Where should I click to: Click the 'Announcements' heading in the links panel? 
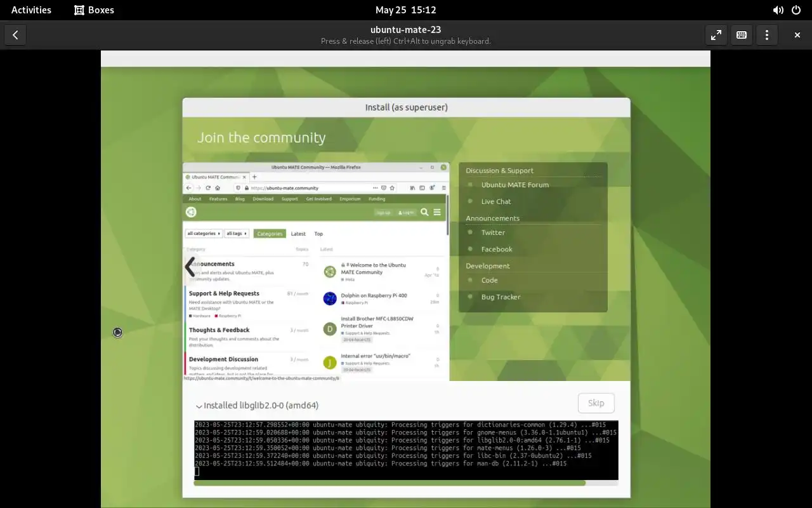point(492,218)
